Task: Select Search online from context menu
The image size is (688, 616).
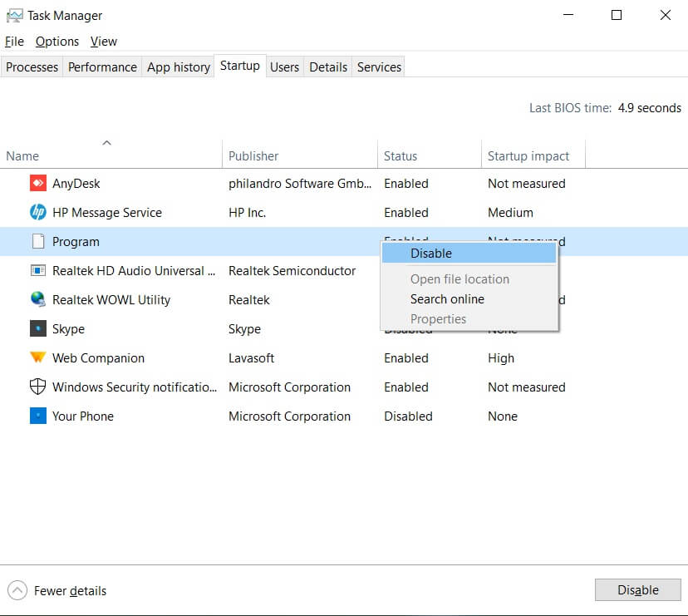Action: [x=447, y=299]
